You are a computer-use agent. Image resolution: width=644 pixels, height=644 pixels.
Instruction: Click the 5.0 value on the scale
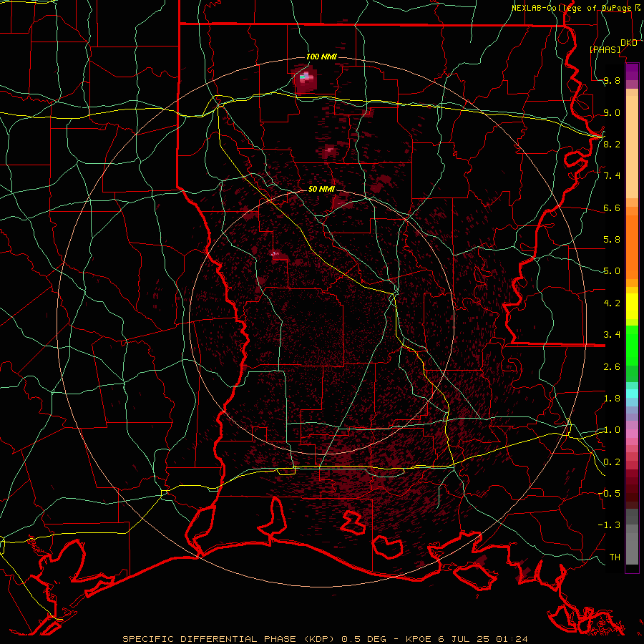(x=612, y=271)
